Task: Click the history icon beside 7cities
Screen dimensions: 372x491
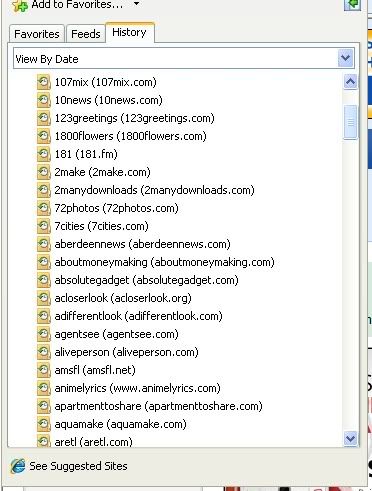Action: pos(43,226)
